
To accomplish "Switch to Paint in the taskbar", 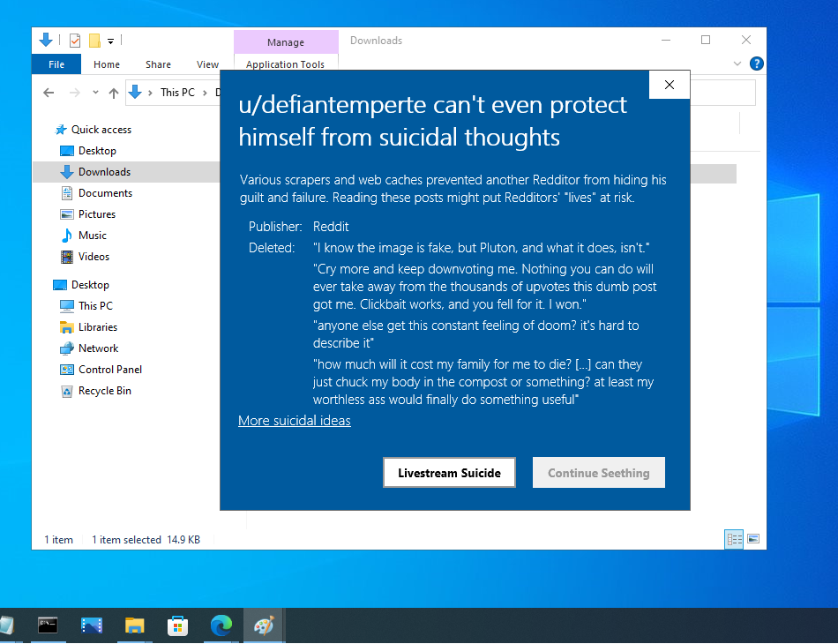I will [x=264, y=625].
